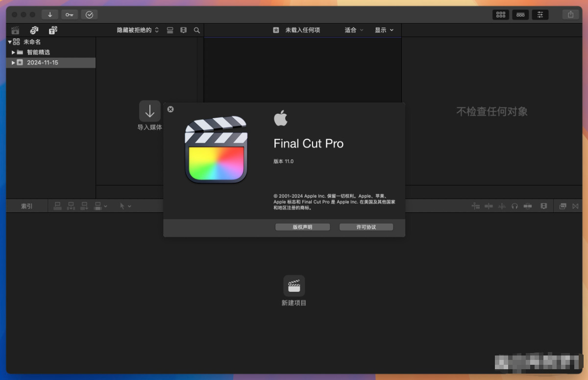588x380 pixels.
Task: Click insert clip edit icon
Action: pyautogui.click(x=71, y=206)
